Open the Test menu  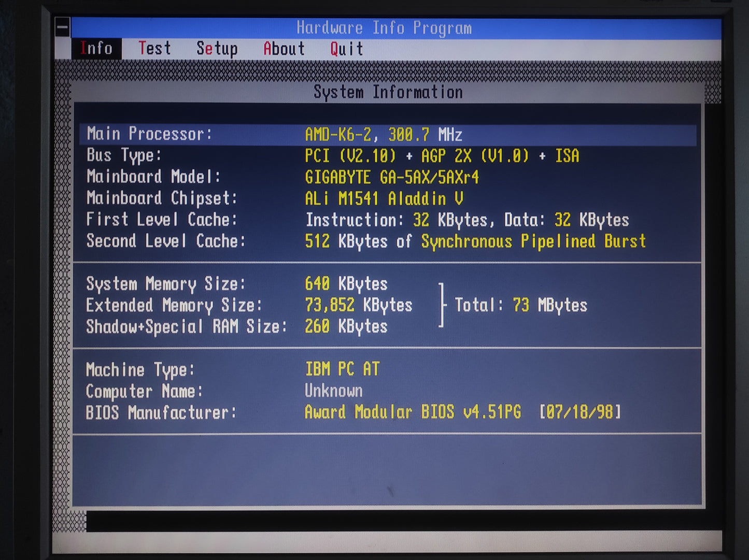(154, 49)
